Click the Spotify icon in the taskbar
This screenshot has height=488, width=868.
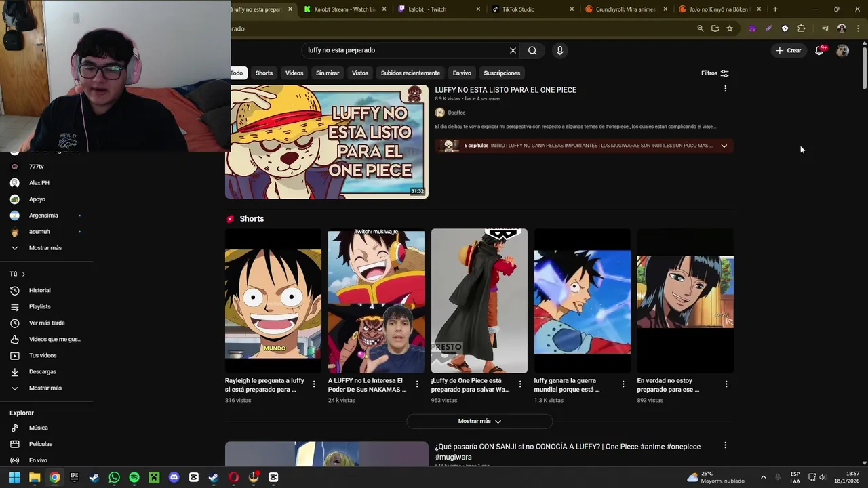pos(134,477)
